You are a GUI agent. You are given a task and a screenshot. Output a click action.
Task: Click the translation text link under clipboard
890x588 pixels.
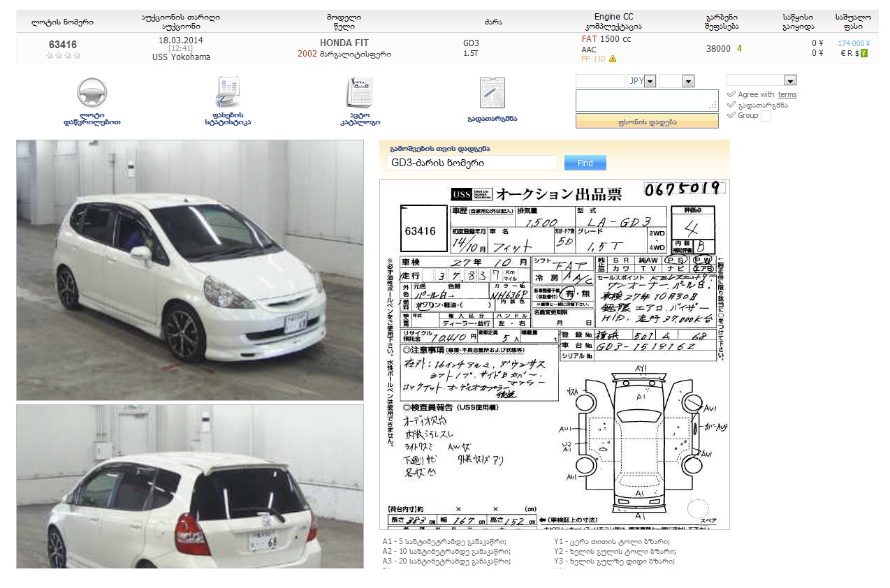click(x=493, y=119)
